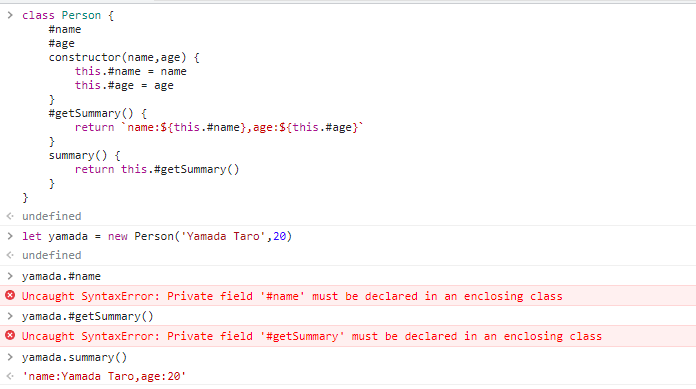Click the '#age' field declaration line
Screen dimensions: 696x389
tap(62, 44)
